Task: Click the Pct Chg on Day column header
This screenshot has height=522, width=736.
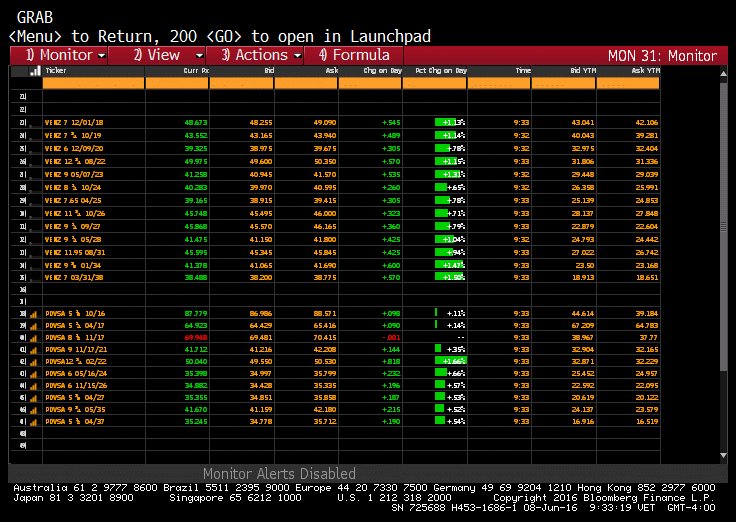Action: [x=441, y=71]
